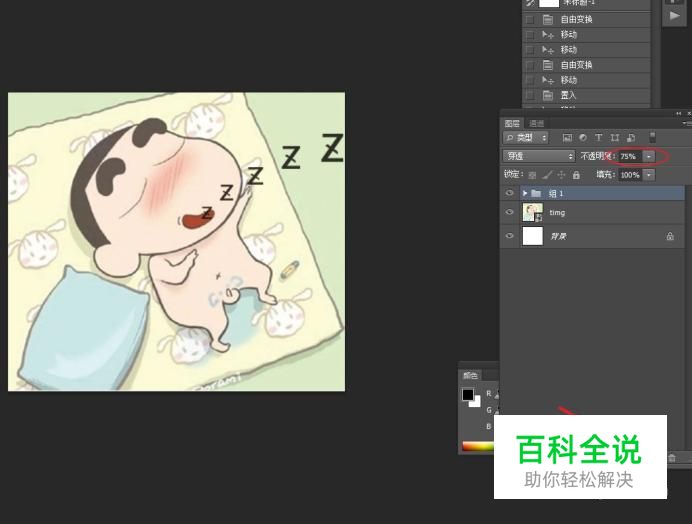This screenshot has width=692, height=524.
Task: Open the opacity slider dropdown arrow
Action: [x=649, y=156]
